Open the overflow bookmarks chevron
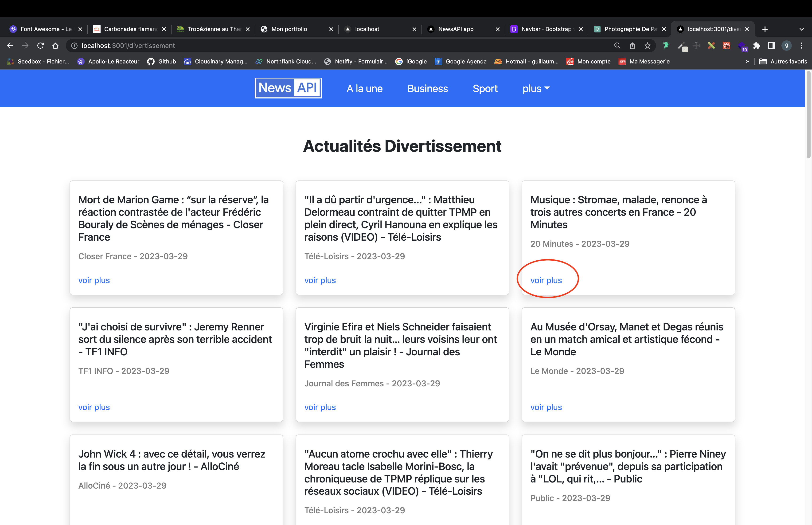Viewport: 812px width, 525px height. pos(748,62)
